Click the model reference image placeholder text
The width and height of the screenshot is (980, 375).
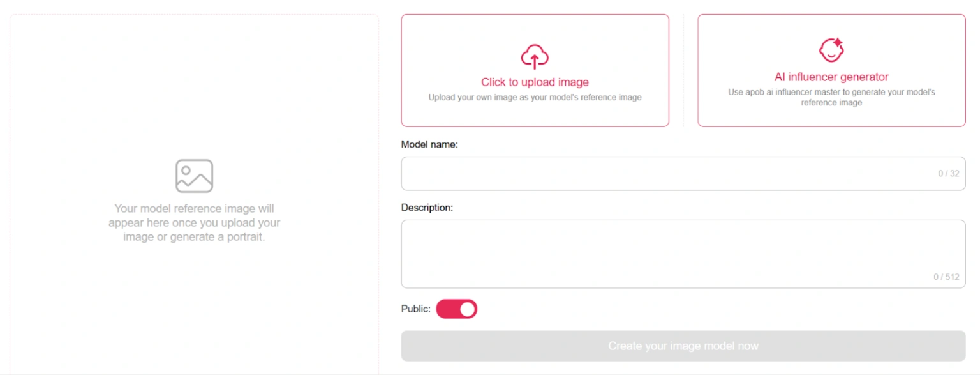tap(194, 222)
